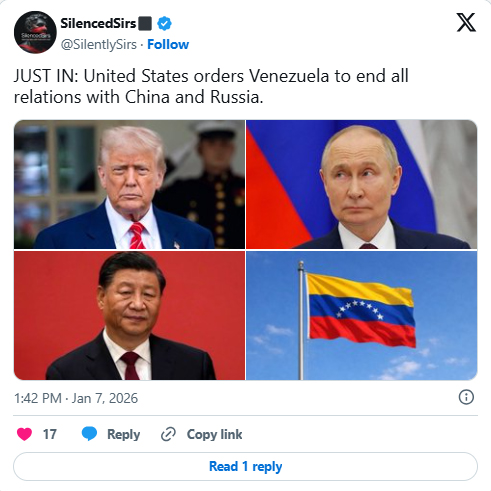
Task: Click the tweet text about Venezuela
Action: point(211,86)
